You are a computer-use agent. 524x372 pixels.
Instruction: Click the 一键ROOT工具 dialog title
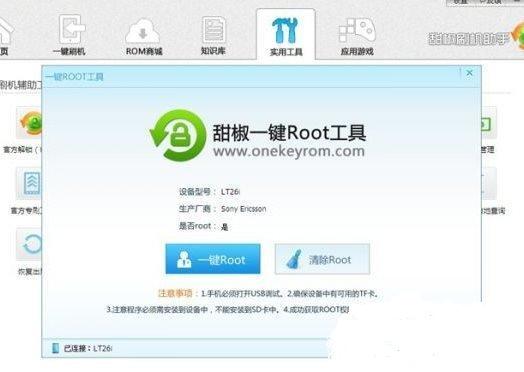75,77
